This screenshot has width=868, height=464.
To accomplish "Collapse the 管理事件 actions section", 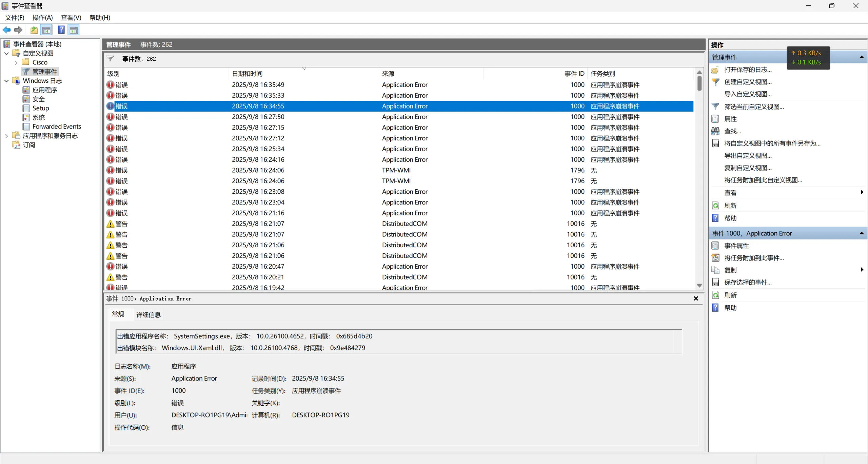I will [861, 57].
